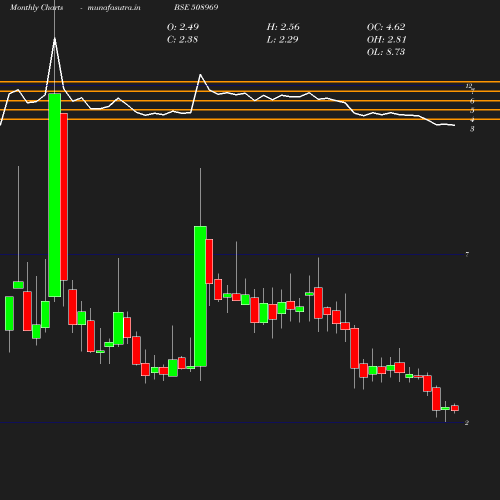Click the price axis label '7' on the candlestick chart
The image size is (500, 500).
(467, 255)
